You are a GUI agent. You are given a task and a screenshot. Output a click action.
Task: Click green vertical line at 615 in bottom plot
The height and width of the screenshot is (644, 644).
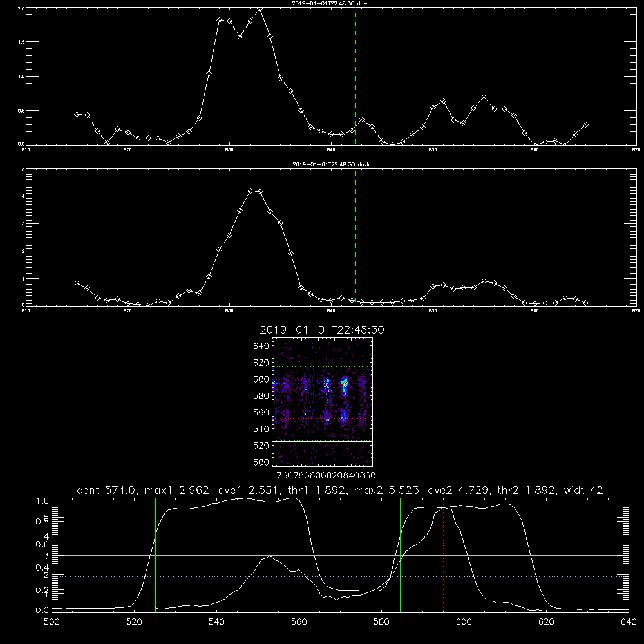click(x=526, y=554)
